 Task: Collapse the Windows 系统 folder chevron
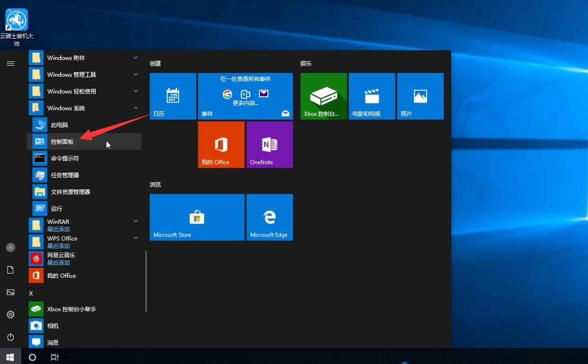point(135,108)
